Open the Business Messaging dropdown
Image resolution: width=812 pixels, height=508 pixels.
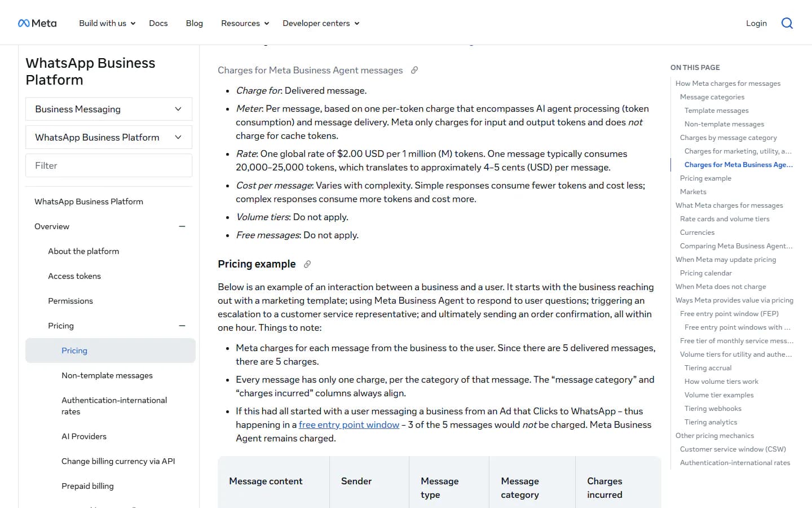[109, 109]
